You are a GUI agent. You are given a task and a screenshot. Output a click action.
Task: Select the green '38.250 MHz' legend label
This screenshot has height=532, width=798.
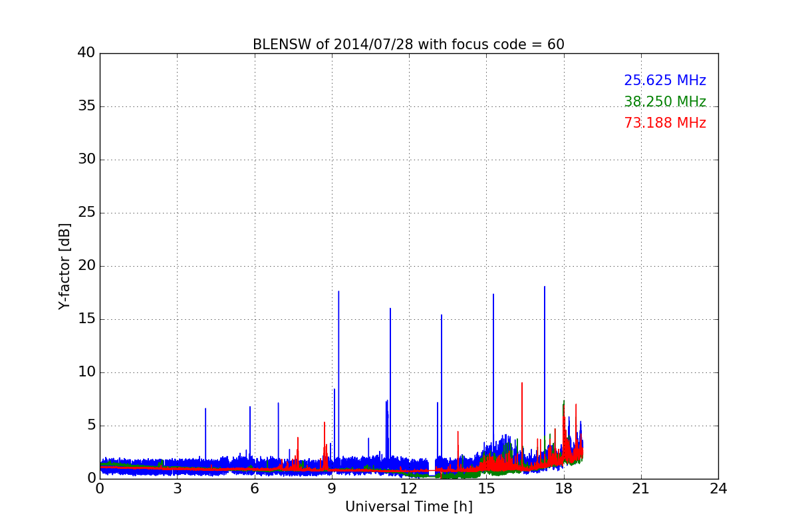pos(665,102)
